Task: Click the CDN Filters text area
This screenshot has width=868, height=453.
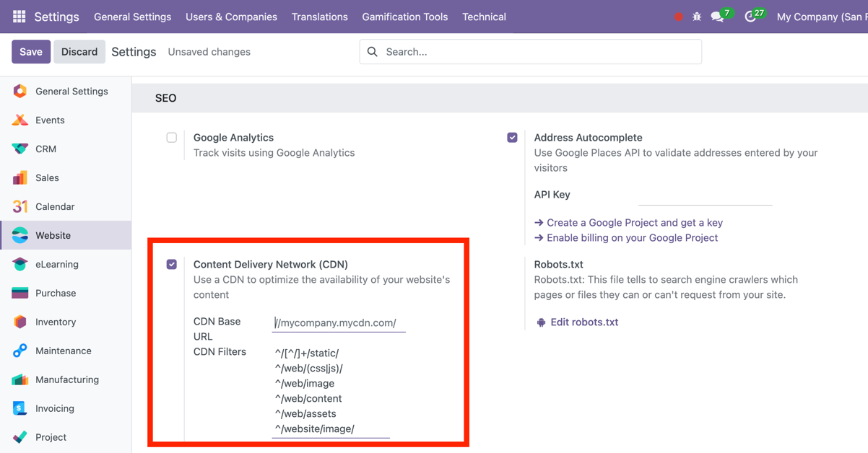Action: pyautogui.click(x=331, y=391)
